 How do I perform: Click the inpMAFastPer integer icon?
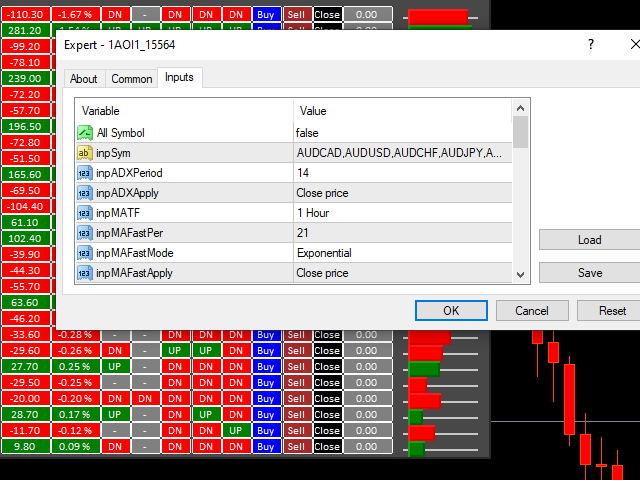84,233
